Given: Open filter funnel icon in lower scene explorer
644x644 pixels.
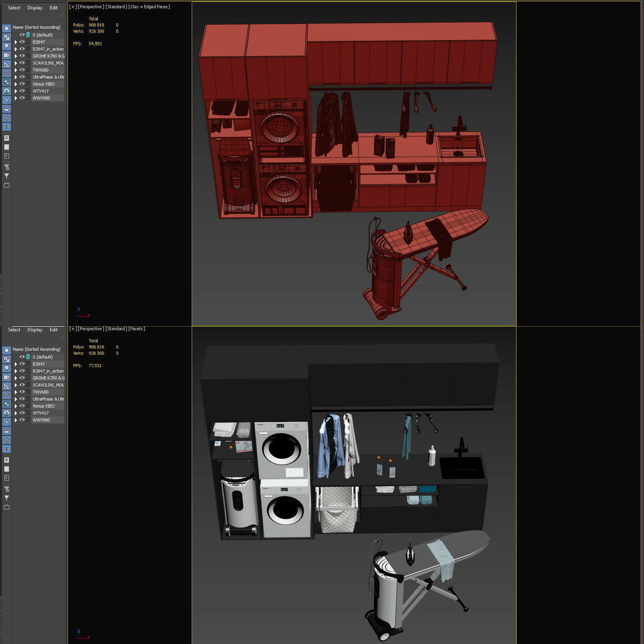Looking at the screenshot, I should pos(7,498).
